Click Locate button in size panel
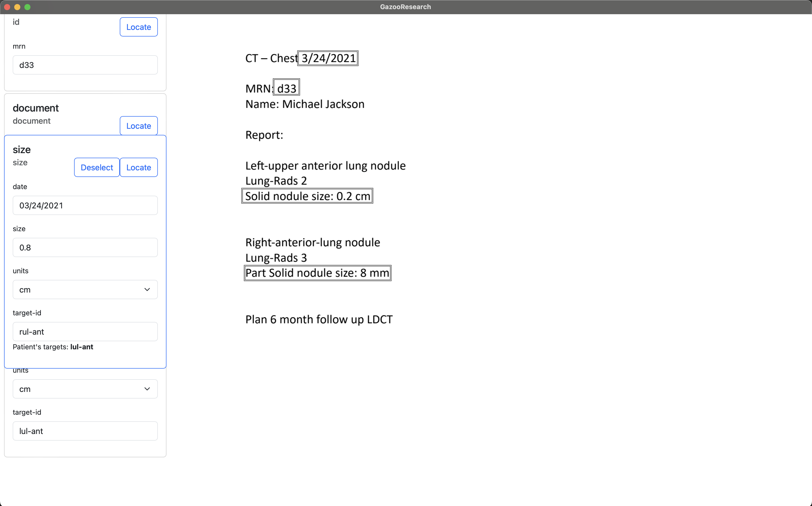Viewport: 812px width, 506px height. 138,167
